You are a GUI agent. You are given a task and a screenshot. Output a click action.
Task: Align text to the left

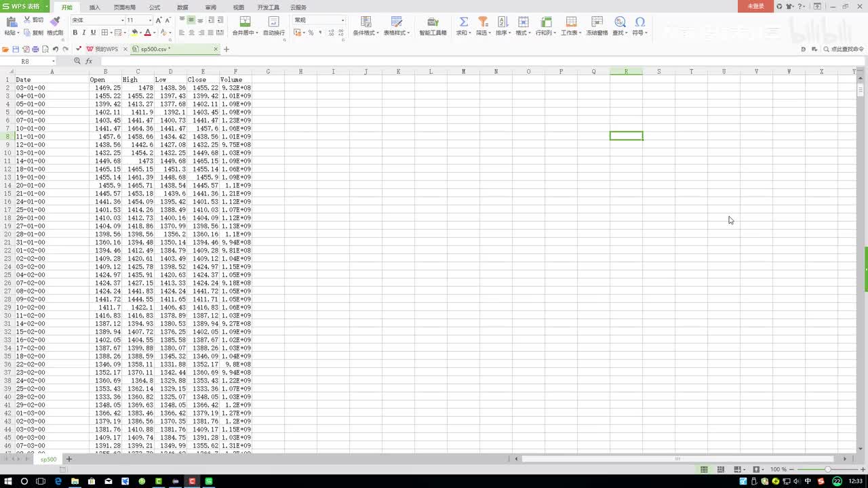182,33
